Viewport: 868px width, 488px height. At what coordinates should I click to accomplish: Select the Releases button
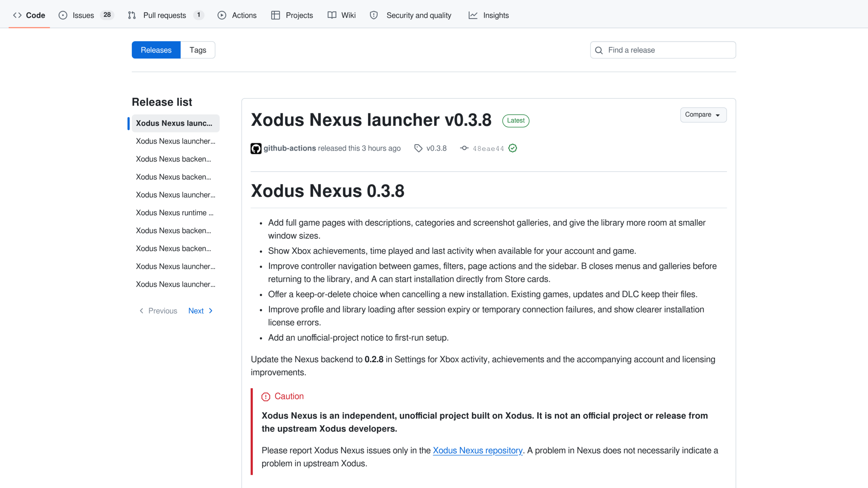click(156, 50)
